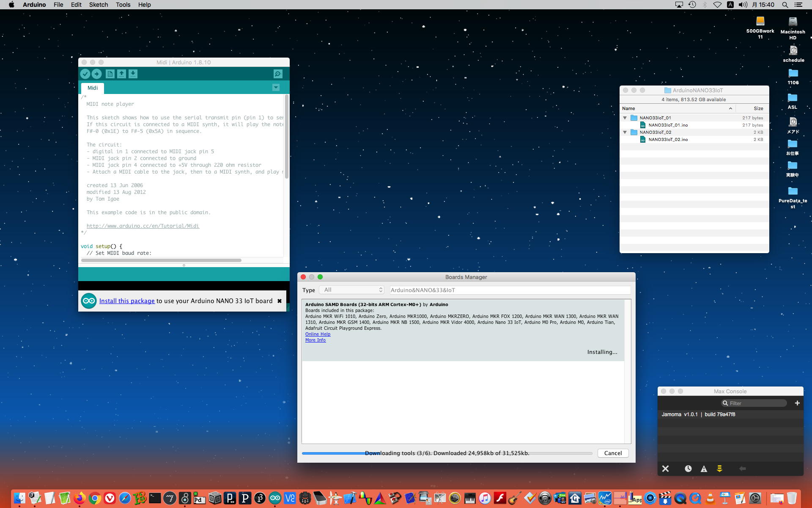Toggle the Max Console clock timestamp icon
The height and width of the screenshot is (508, 812).
688,469
